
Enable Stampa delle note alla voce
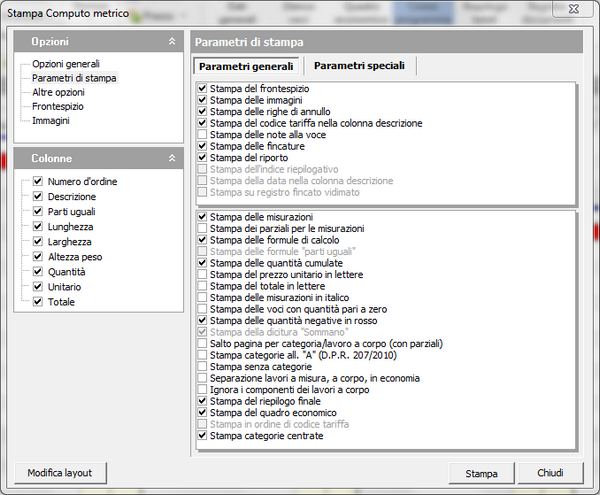click(x=203, y=135)
